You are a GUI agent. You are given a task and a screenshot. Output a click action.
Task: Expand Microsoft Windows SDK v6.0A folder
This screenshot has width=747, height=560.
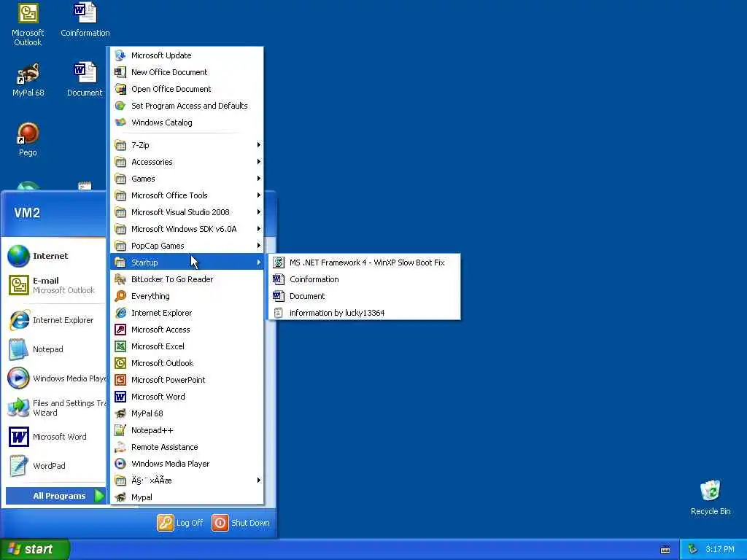click(187, 228)
